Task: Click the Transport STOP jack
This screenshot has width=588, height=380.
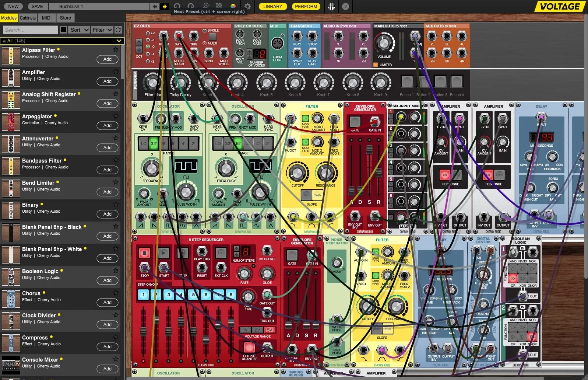Action: click(312, 36)
